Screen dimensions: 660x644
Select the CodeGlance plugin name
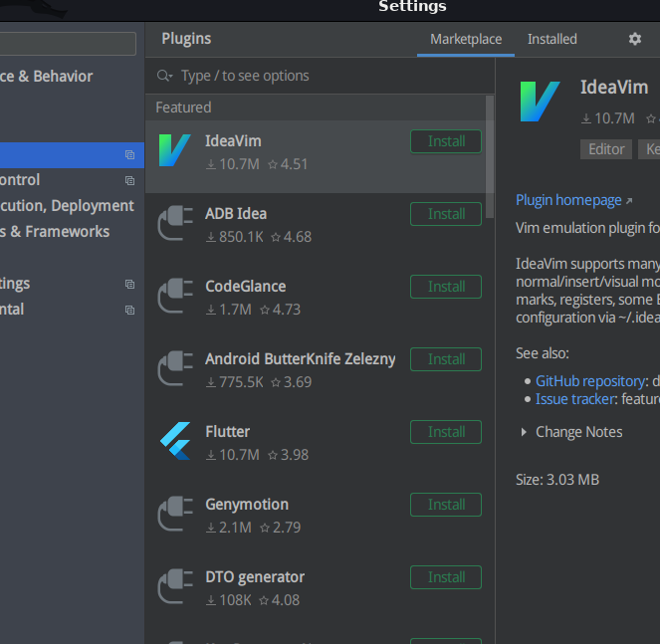pyautogui.click(x=246, y=287)
